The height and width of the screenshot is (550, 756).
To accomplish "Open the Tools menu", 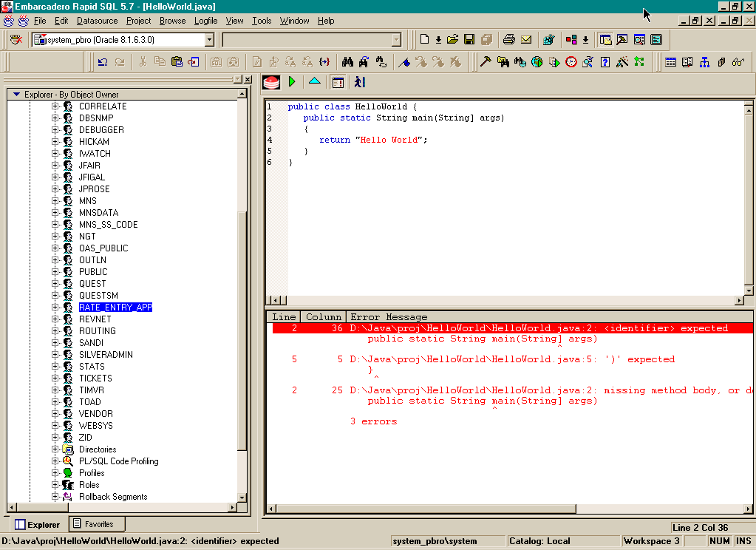I will pyautogui.click(x=262, y=21).
